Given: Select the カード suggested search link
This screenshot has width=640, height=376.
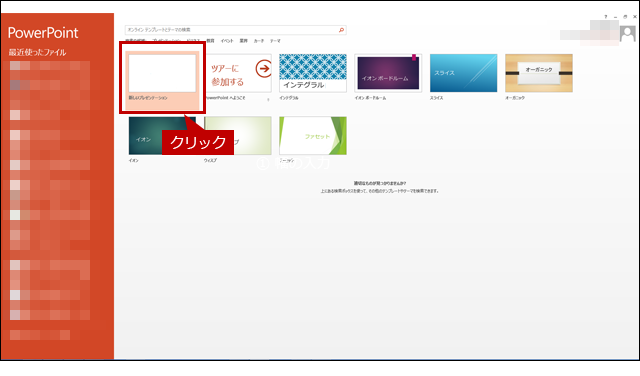Looking at the screenshot, I should coord(259,41).
